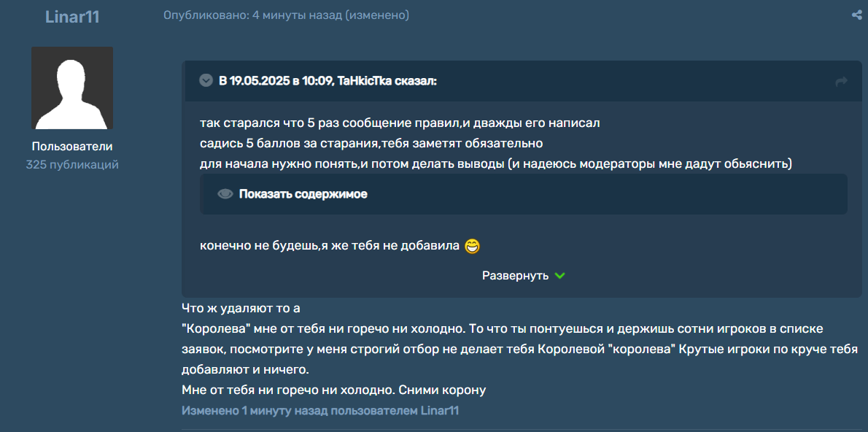
Task: Click the eye icon in the spoiler
Action: coord(225,194)
